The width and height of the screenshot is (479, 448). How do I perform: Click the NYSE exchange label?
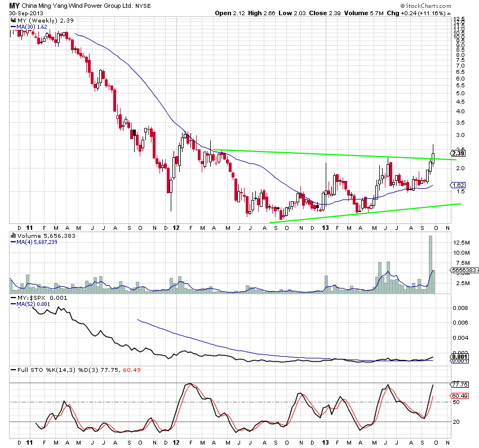point(143,6)
